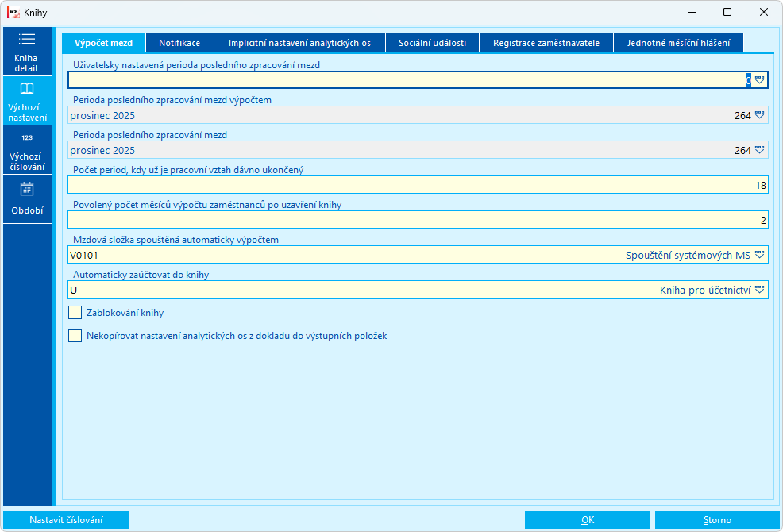
Task: Click the Nastavit číslování button
Action: (x=67, y=520)
